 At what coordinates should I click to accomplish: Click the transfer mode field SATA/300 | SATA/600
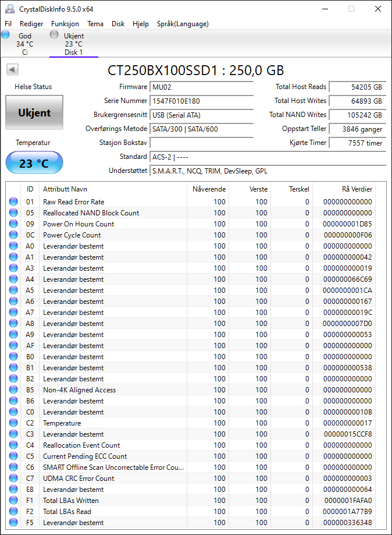pos(201,129)
